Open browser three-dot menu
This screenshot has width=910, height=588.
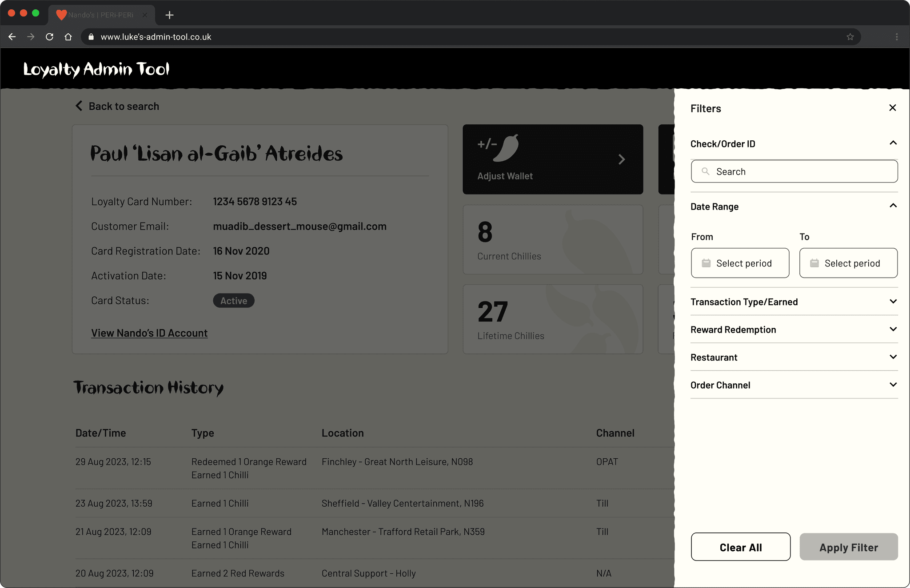click(x=897, y=37)
